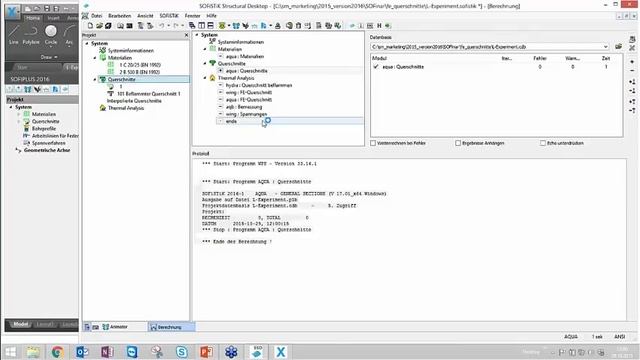This screenshot has height=360, width=640.
Task: Open the SOFiSTiK menu
Action: click(x=169, y=16)
